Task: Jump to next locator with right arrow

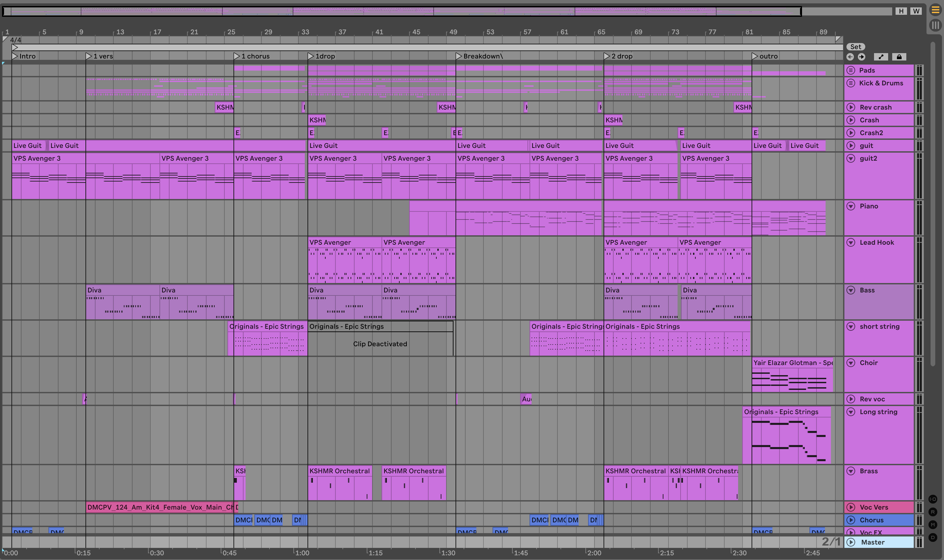Action: [x=861, y=57]
